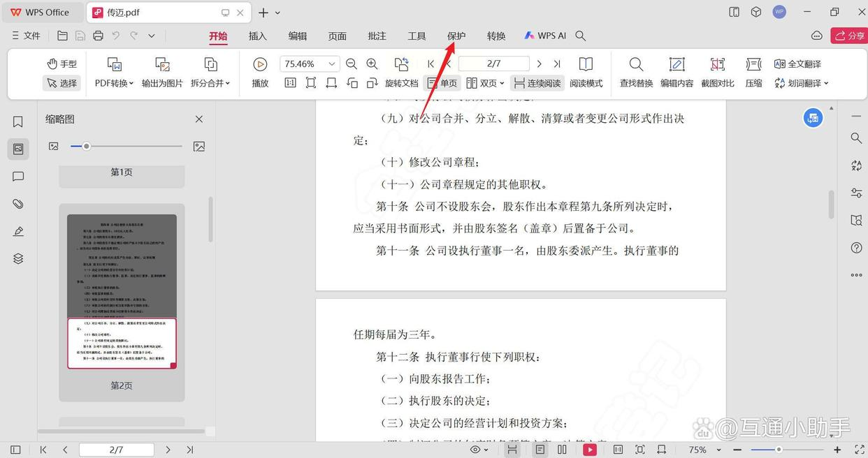The width and height of the screenshot is (868, 458).
Task: Open bookmark panel in left sidebar
Action: point(18,121)
